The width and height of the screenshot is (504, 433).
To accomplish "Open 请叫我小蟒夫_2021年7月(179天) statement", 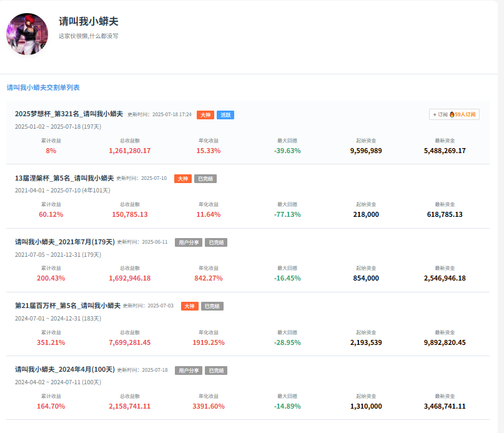I will tap(64, 242).
